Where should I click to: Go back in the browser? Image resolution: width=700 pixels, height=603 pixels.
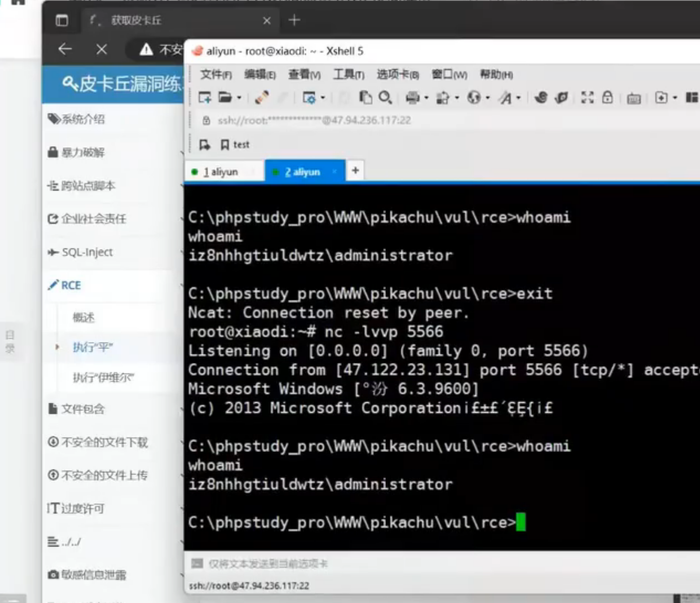coord(65,49)
